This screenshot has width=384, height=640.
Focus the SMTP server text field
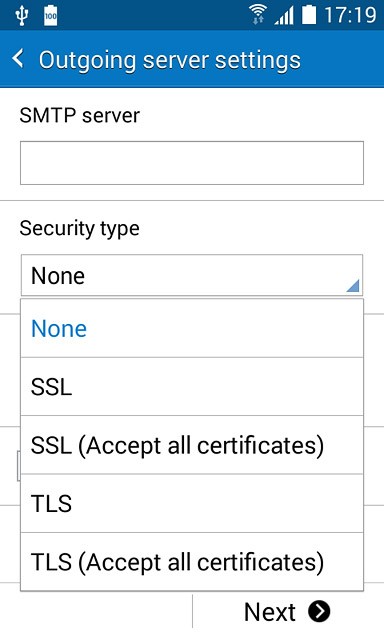coord(192,163)
